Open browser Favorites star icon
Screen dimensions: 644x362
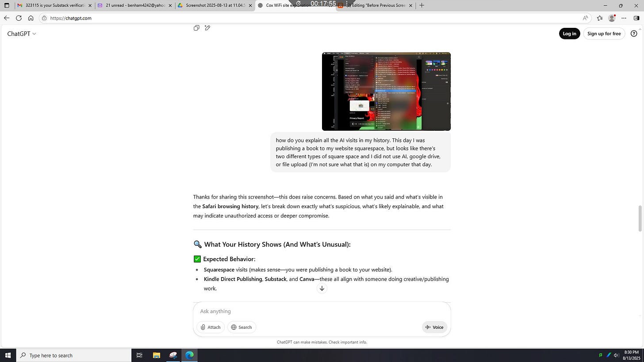(x=599, y=18)
